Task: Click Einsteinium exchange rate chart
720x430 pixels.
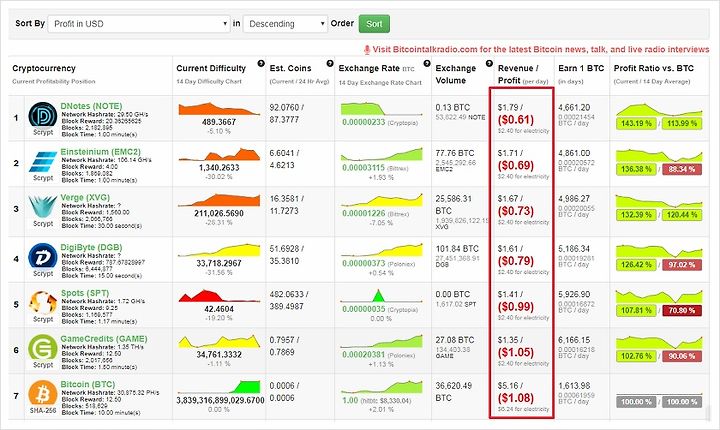Action: (381, 154)
